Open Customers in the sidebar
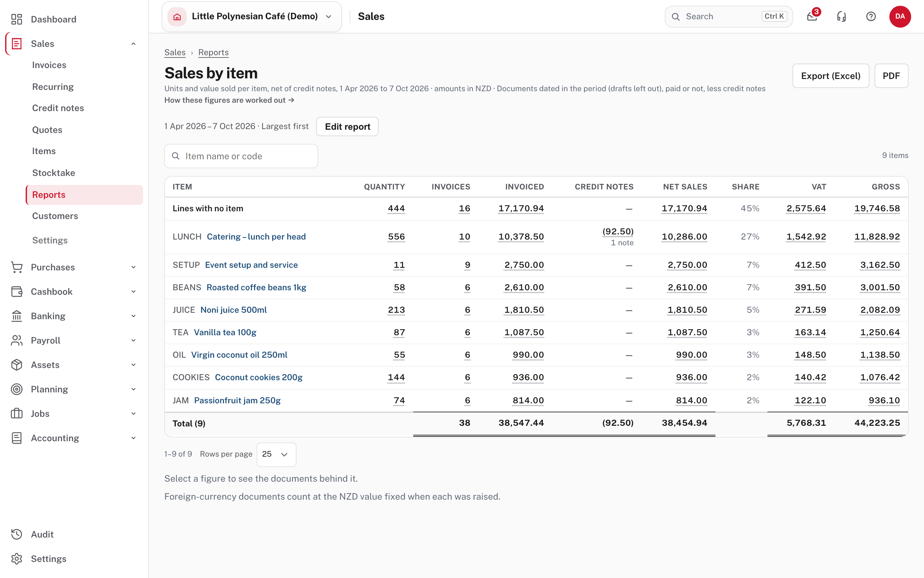 click(x=55, y=216)
